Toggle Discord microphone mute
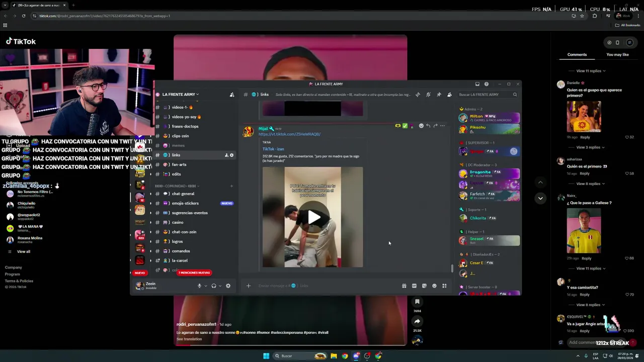Image resolution: width=644 pixels, height=362 pixels. tap(199, 286)
